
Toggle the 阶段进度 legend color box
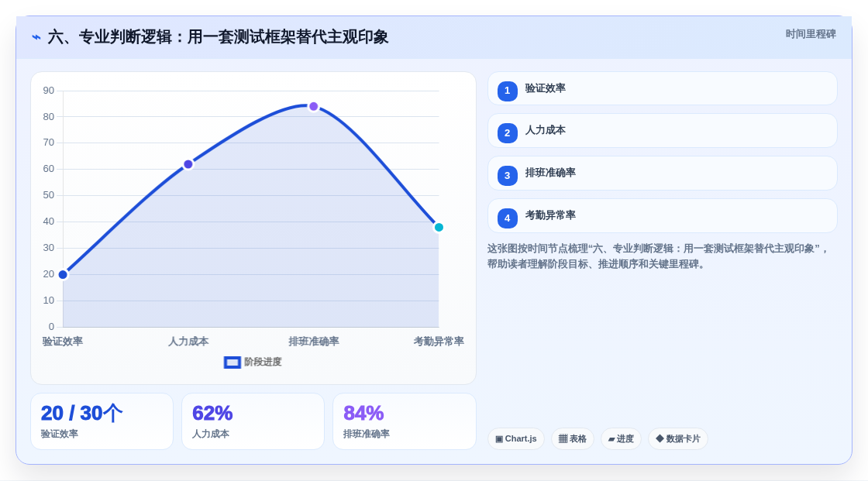pyautogui.click(x=232, y=362)
